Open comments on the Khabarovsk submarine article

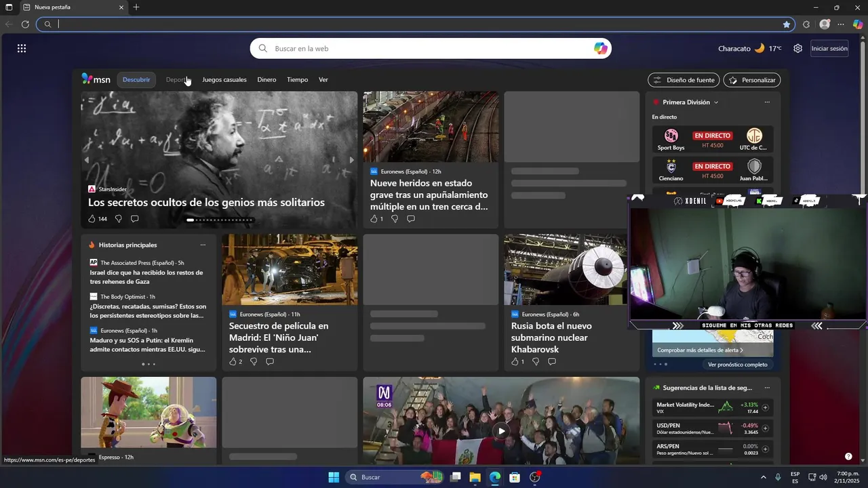tap(552, 362)
